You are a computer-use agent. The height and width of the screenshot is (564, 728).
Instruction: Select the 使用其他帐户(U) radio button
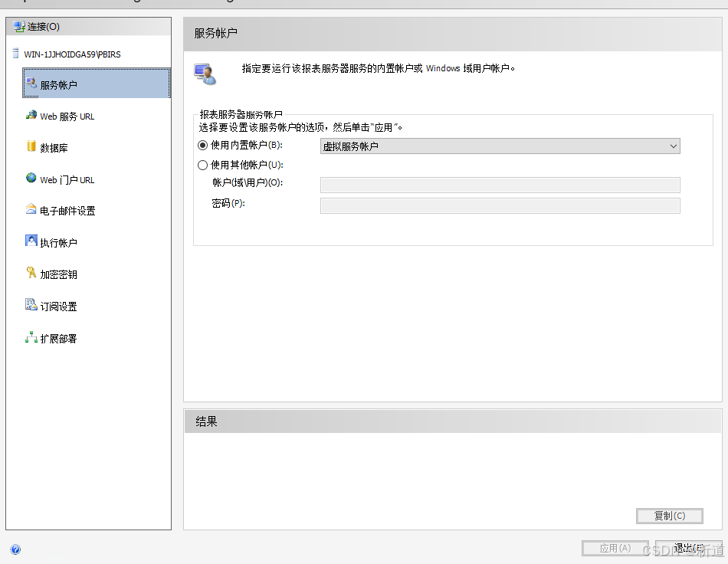click(203, 165)
